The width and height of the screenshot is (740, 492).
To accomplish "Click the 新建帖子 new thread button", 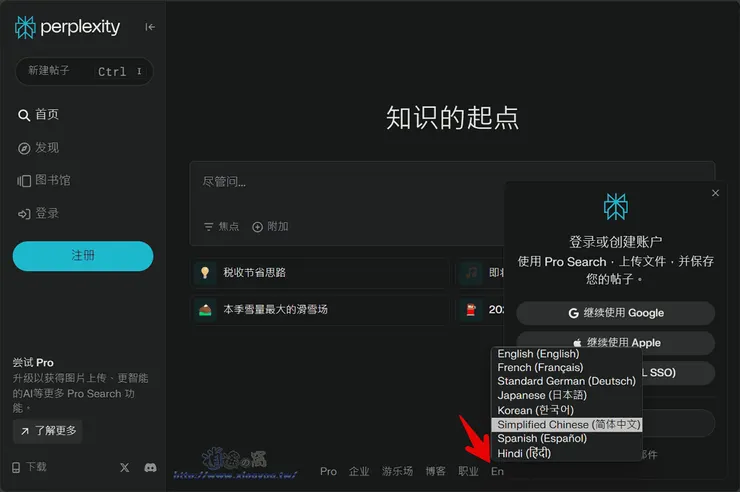I will coord(84,71).
